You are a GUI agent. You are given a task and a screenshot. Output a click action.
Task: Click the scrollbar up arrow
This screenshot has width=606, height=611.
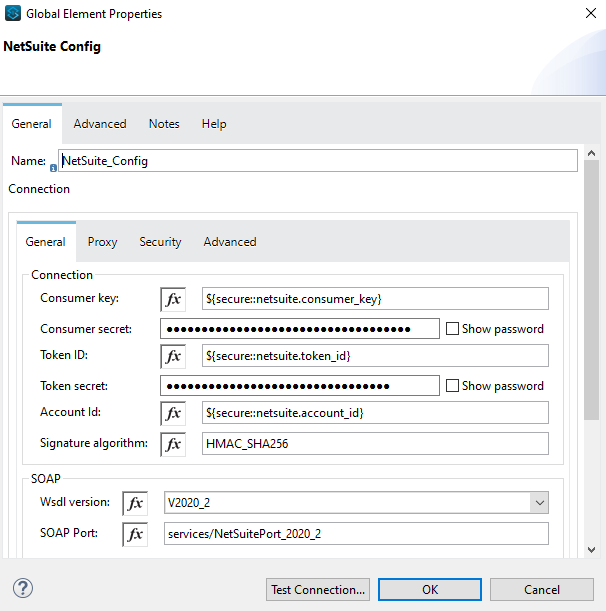592,153
